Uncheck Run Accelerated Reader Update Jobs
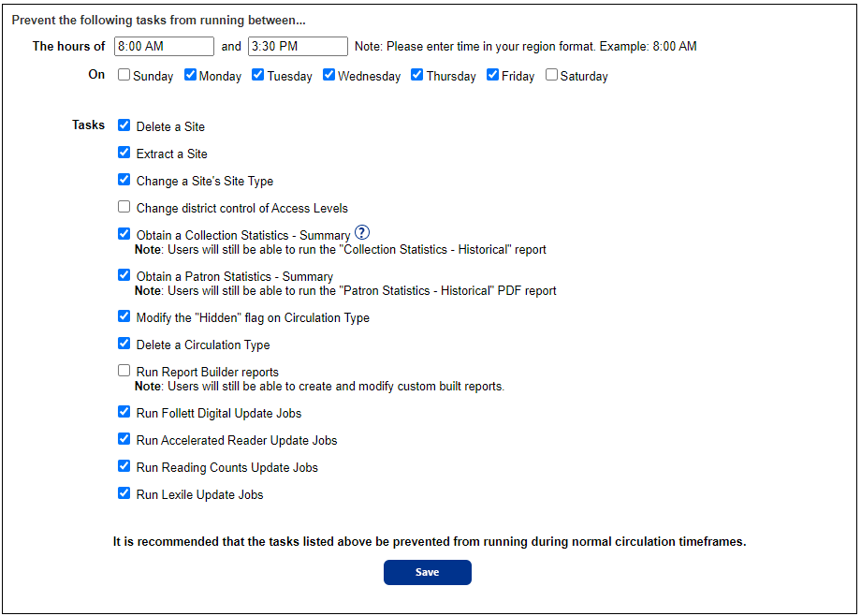 point(124,439)
